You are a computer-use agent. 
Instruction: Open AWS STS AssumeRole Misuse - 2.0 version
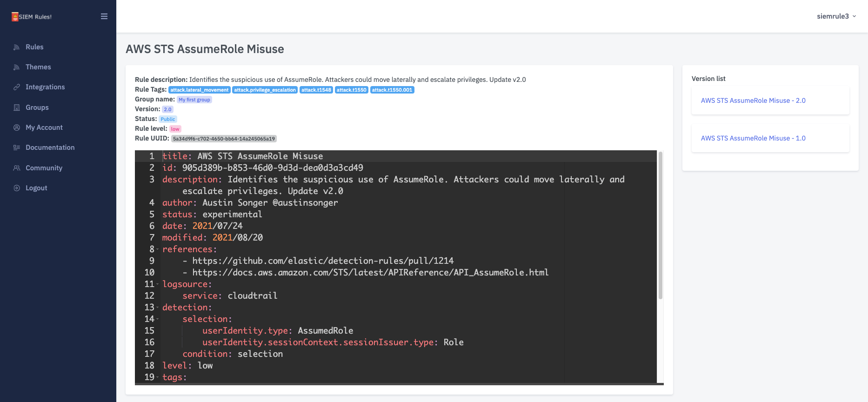tap(753, 100)
